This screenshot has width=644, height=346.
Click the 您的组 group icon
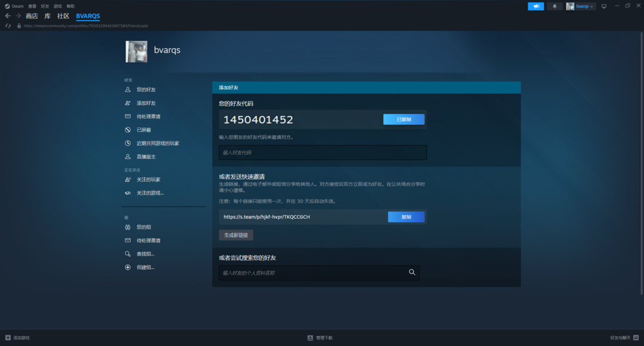click(x=128, y=227)
